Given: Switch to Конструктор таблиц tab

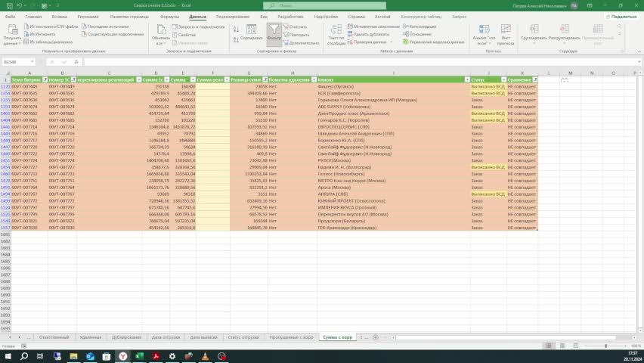Looking at the screenshot, I should tap(421, 17).
